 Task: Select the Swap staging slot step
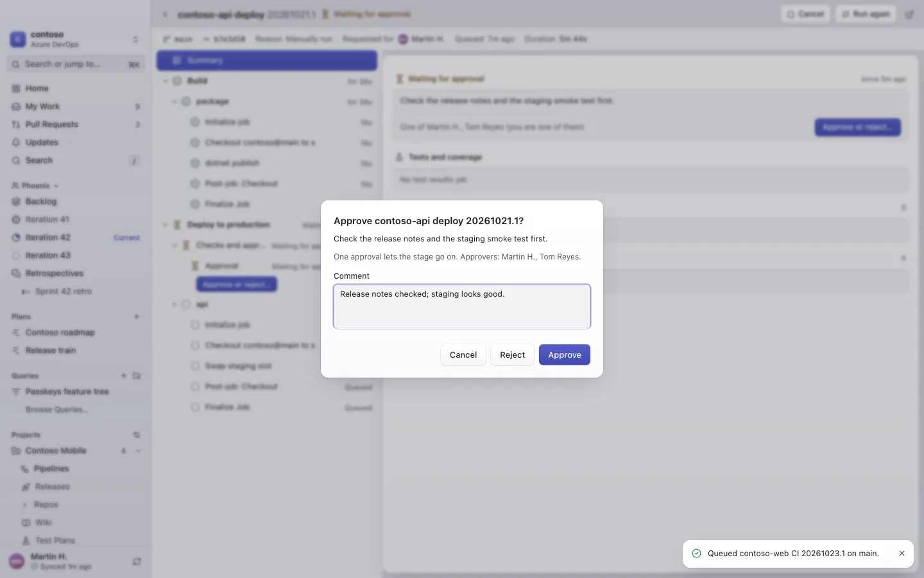(x=267, y=366)
